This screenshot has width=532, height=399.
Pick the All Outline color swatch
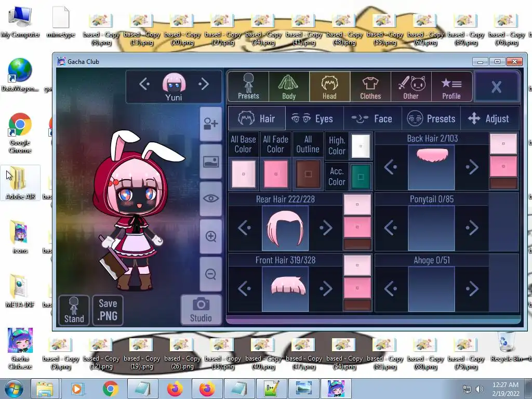(308, 174)
